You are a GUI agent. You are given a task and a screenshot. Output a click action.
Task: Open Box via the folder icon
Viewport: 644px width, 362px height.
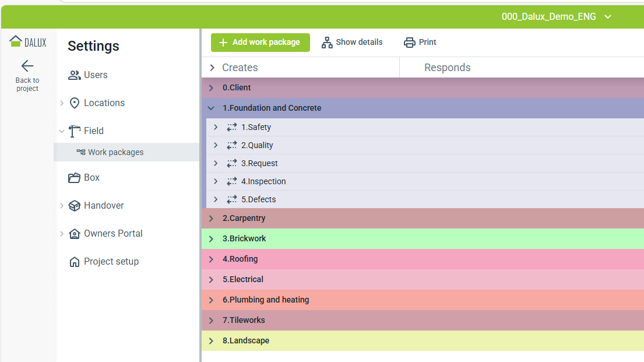tap(75, 178)
